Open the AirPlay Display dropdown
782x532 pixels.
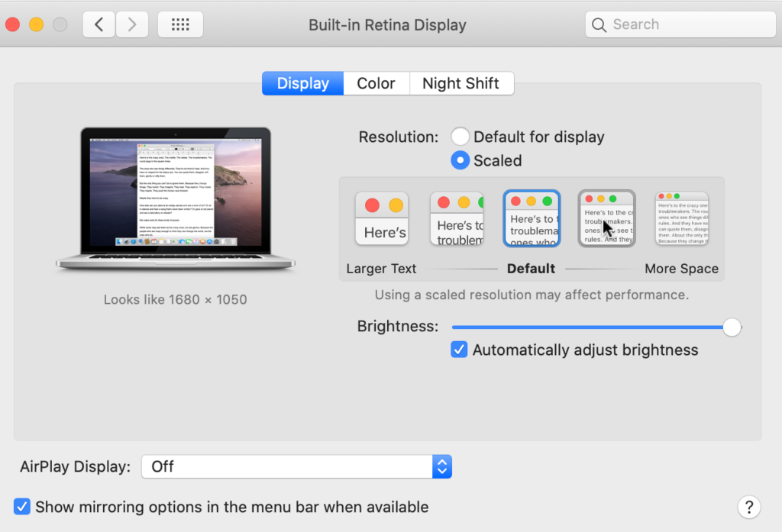[x=296, y=466]
